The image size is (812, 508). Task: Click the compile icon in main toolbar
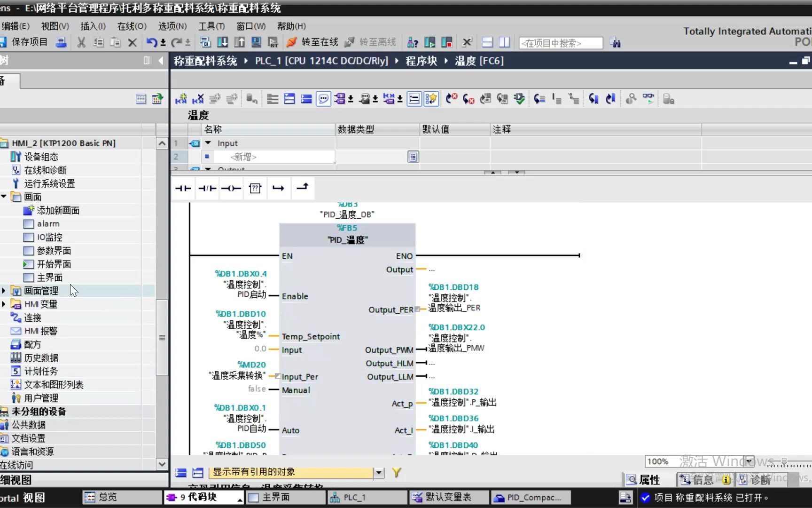coord(205,42)
